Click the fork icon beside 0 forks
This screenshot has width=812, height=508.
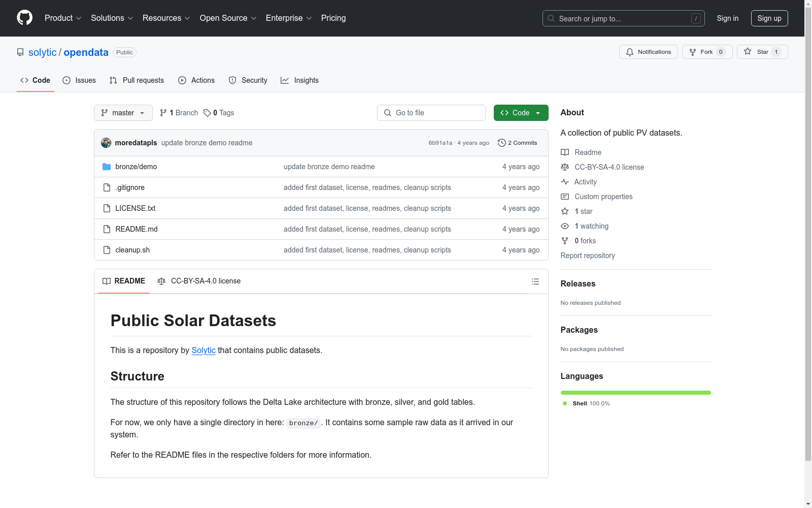(x=565, y=241)
